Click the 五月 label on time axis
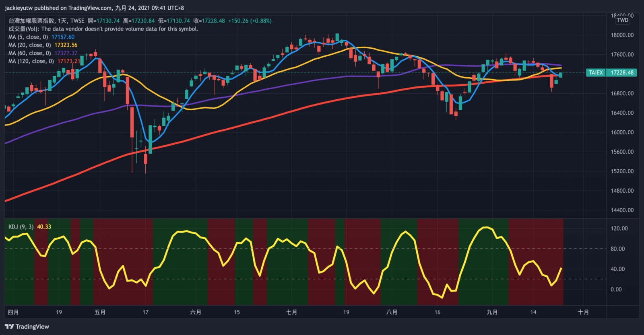Viewport: 644px width, 335px height. (100, 312)
